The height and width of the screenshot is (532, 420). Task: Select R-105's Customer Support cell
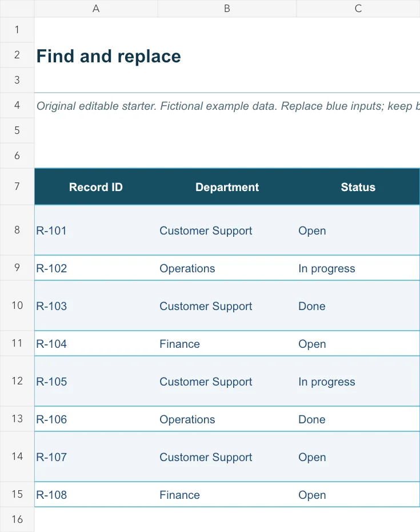pos(227,381)
